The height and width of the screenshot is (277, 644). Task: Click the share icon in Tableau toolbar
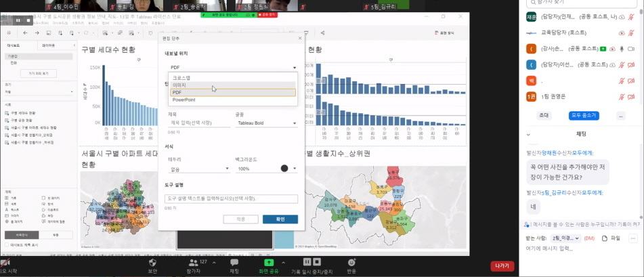(323, 33)
